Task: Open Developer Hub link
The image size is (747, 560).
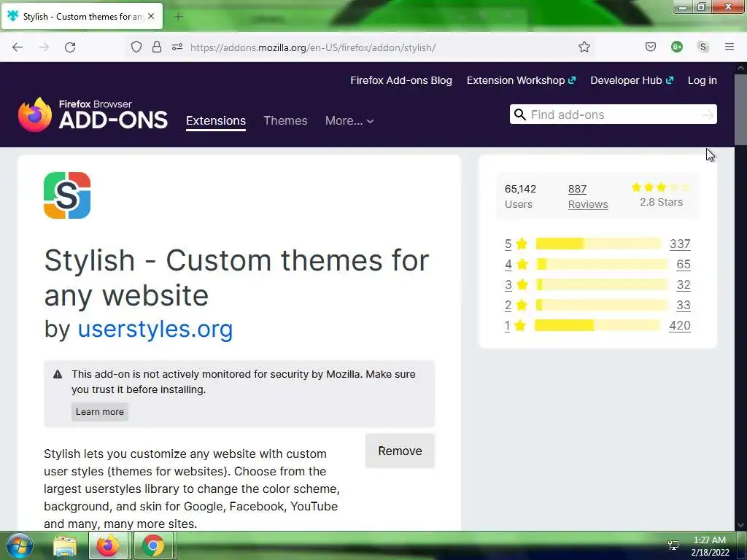Action: (632, 80)
